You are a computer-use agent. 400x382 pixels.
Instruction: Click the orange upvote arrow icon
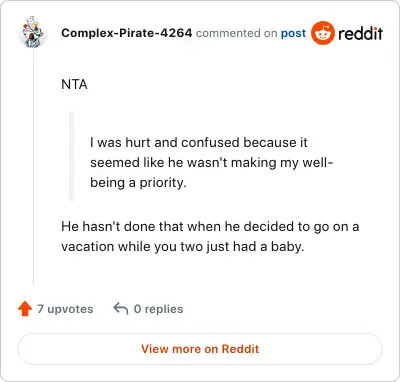coord(25,309)
